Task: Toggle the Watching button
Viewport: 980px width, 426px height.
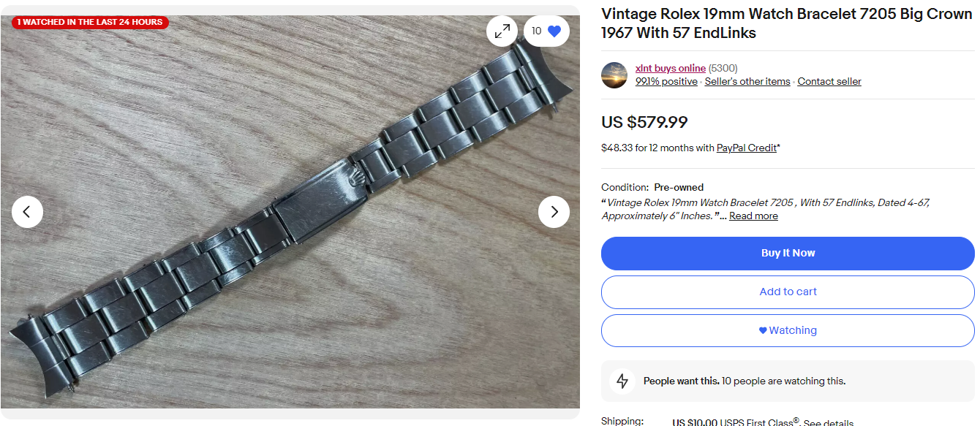Action: coord(788,330)
